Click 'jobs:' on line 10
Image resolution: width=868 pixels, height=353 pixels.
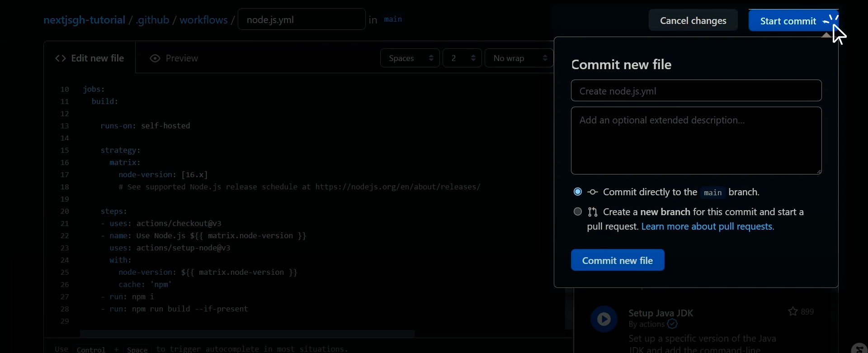(x=94, y=89)
